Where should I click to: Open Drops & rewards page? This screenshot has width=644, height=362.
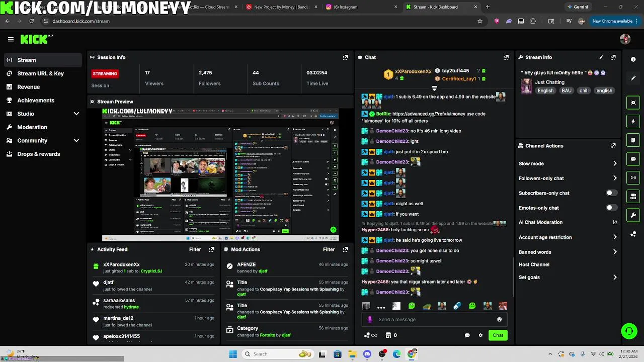pyautogui.click(x=43, y=154)
